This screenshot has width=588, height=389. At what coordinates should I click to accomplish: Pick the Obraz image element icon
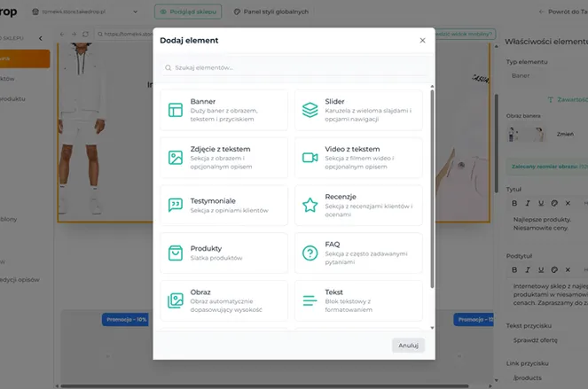tap(175, 300)
